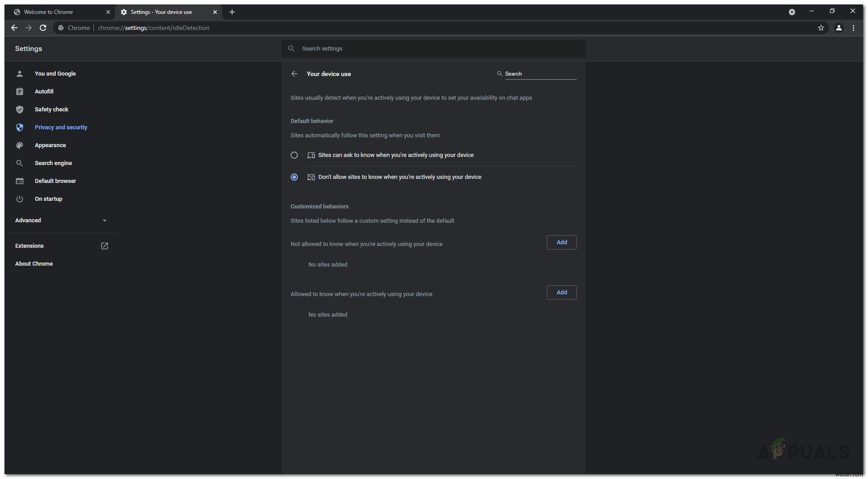Click back arrow beside Your device use
This screenshot has width=868, height=479.
pos(294,74)
